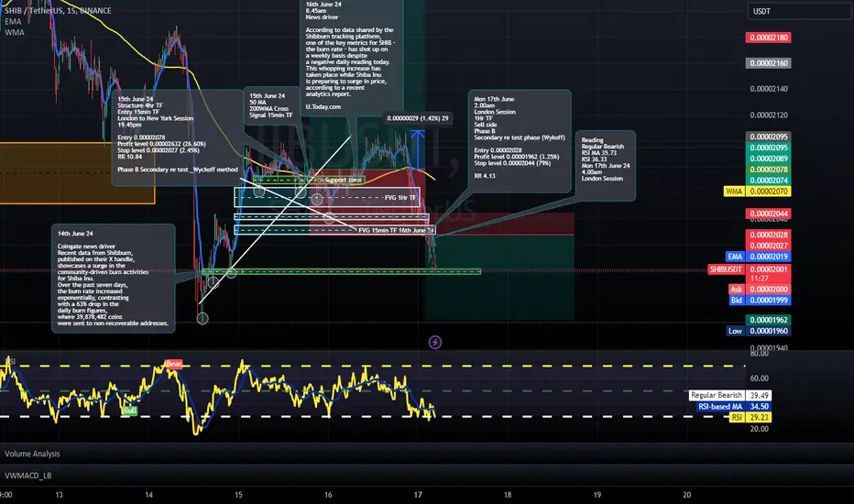Click the green 0.00002074 price label
Screen dimensions: 854x504
point(768,181)
